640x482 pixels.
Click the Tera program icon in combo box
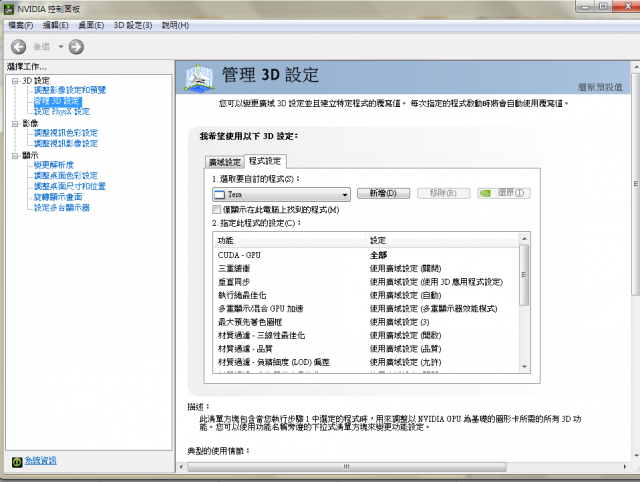[220, 195]
